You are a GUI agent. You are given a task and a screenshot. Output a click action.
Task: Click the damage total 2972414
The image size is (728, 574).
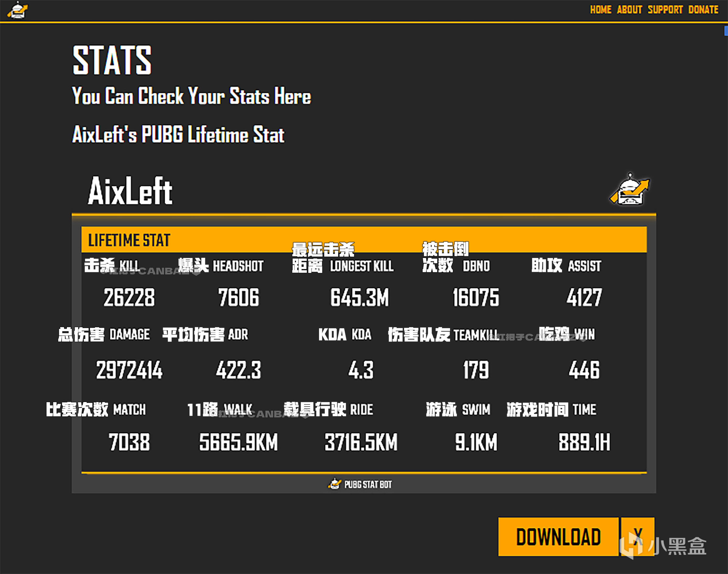[129, 370]
